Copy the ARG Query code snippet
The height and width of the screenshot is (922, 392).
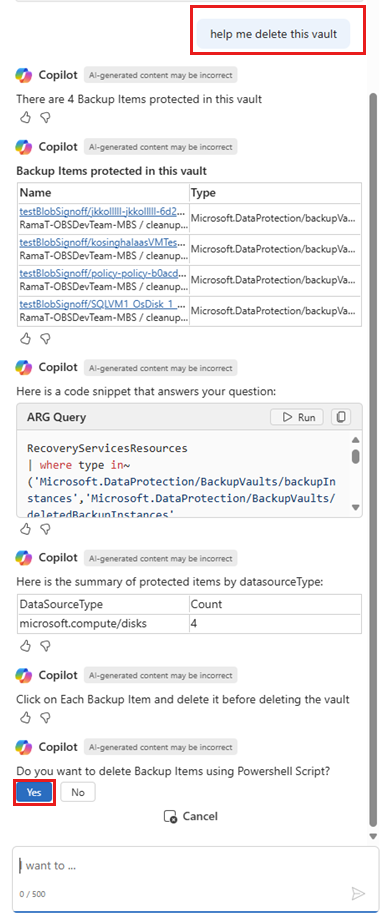click(x=341, y=417)
